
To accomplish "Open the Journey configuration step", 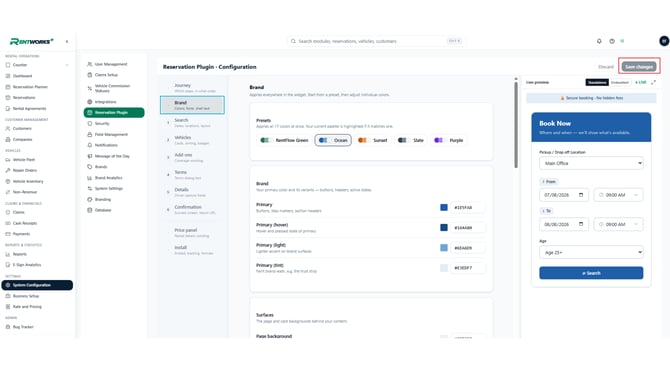I will [x=192, y=88].
